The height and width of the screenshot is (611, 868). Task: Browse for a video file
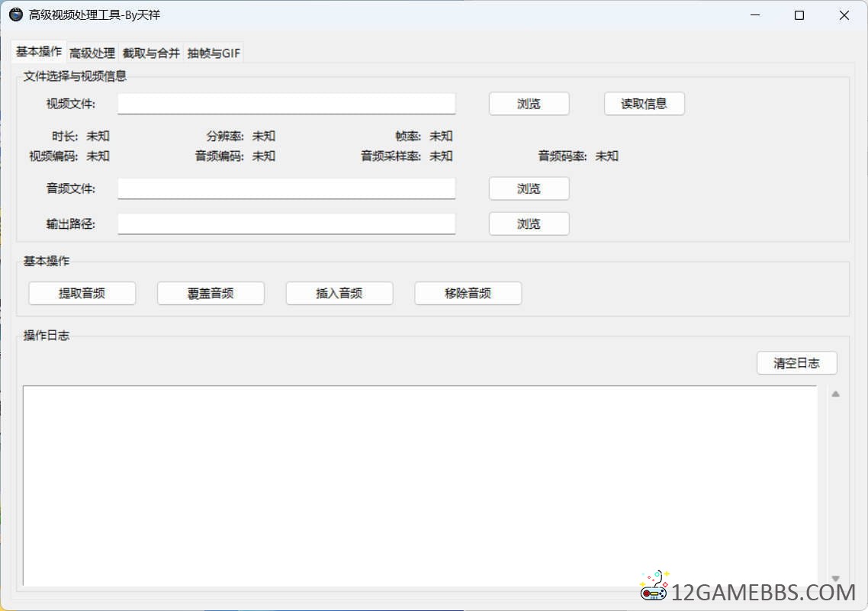(529, 104)
